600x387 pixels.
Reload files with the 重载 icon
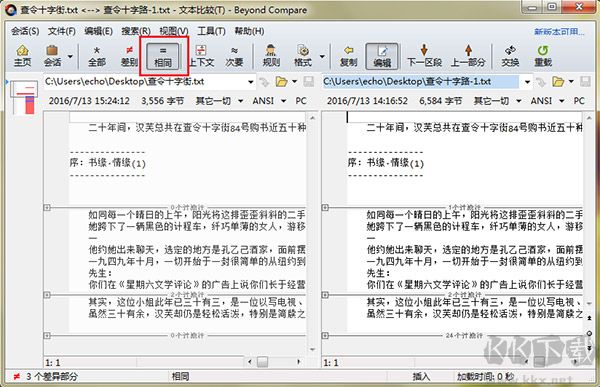coord(543,56)
